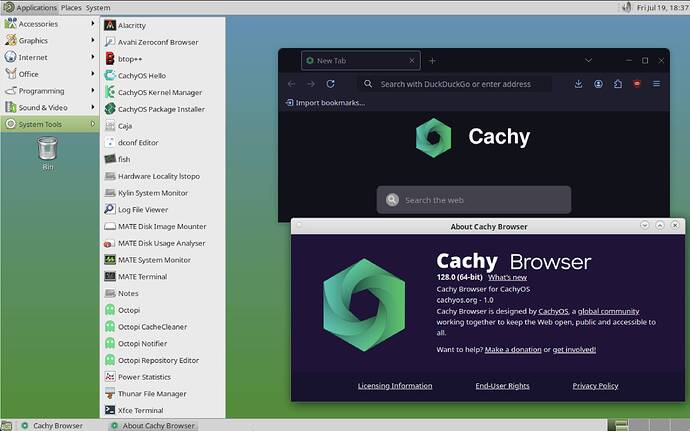Expand the Internet submenu
This screenshot has width=690, height=431.
click(x=50, y=57)
